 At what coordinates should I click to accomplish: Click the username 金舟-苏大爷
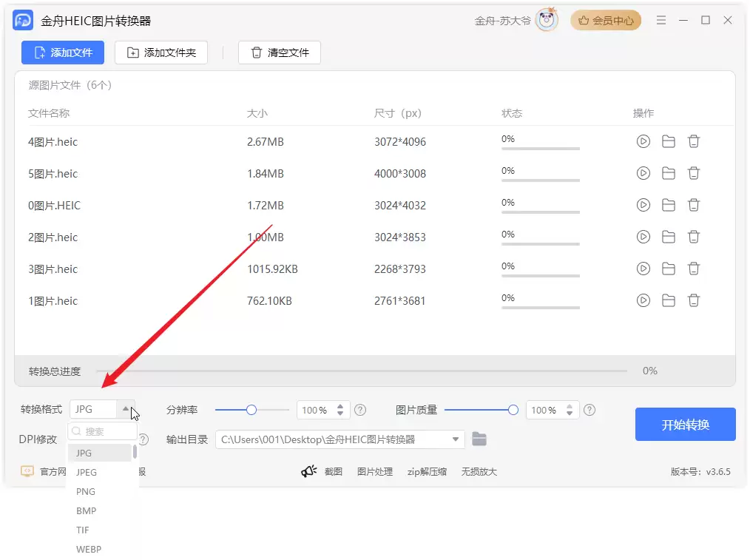[x=502, y=21]
